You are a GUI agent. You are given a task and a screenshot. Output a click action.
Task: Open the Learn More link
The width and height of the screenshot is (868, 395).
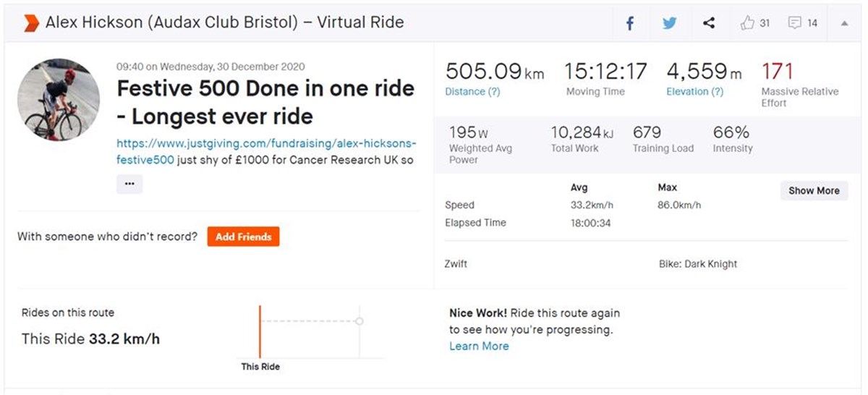click(479, 347)
